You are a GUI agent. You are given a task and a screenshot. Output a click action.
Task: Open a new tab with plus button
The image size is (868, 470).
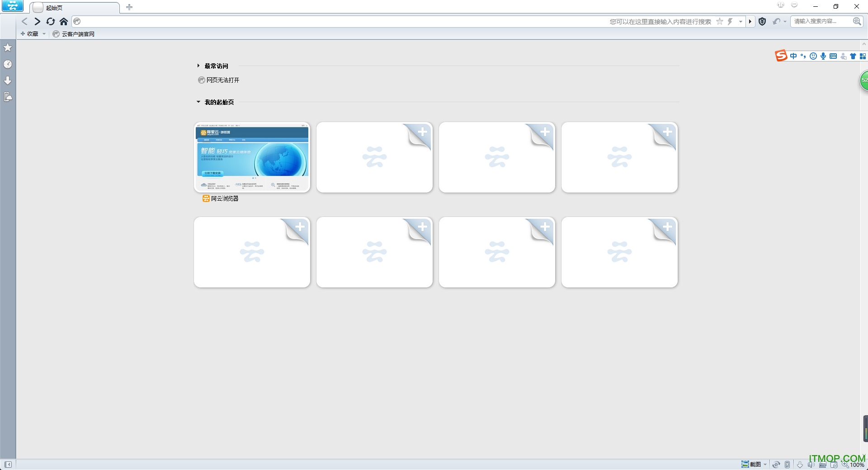(x=129, y=7)
